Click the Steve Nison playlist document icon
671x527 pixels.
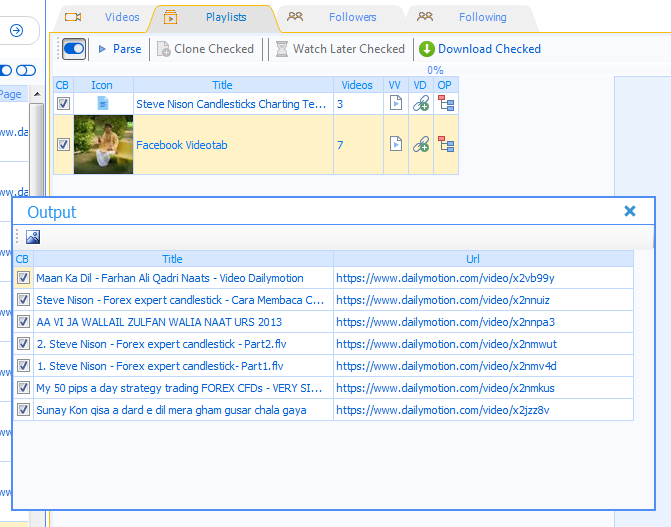point(103,103)
